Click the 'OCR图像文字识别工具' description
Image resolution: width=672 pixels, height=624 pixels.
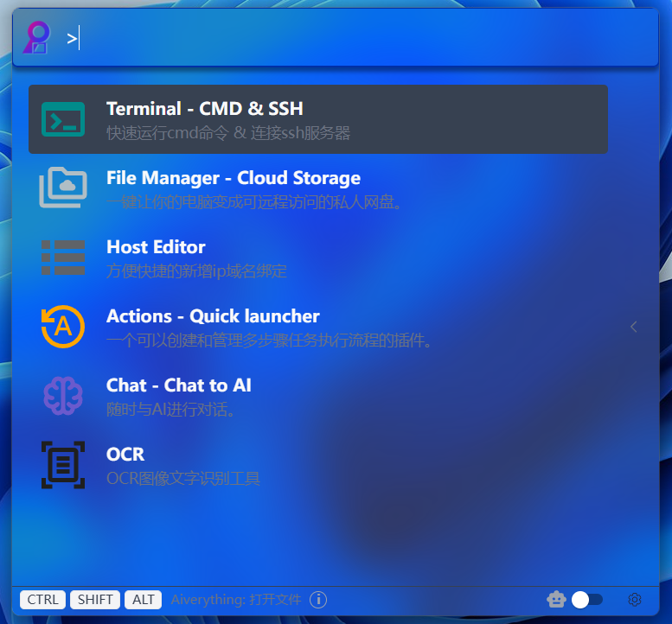pos(183,479)
